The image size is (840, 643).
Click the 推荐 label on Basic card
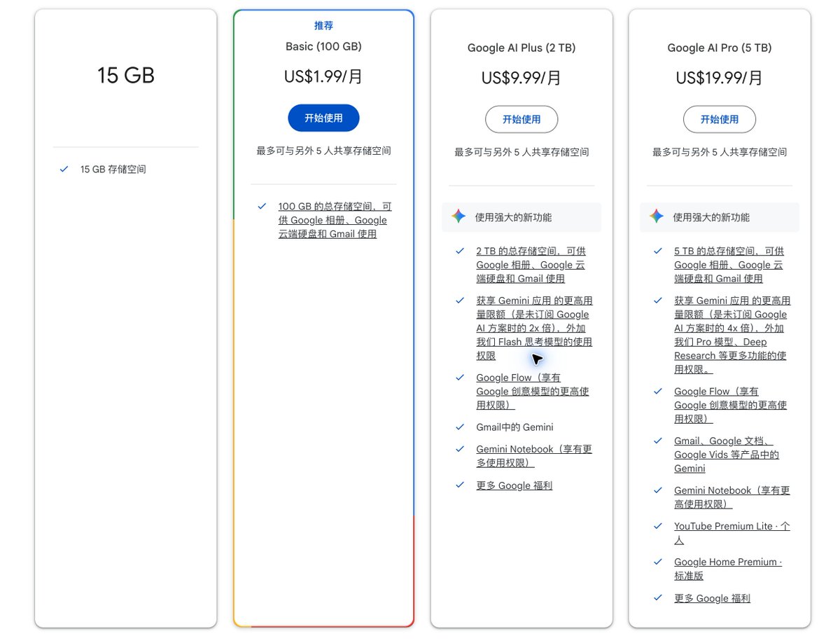[323, 25]
